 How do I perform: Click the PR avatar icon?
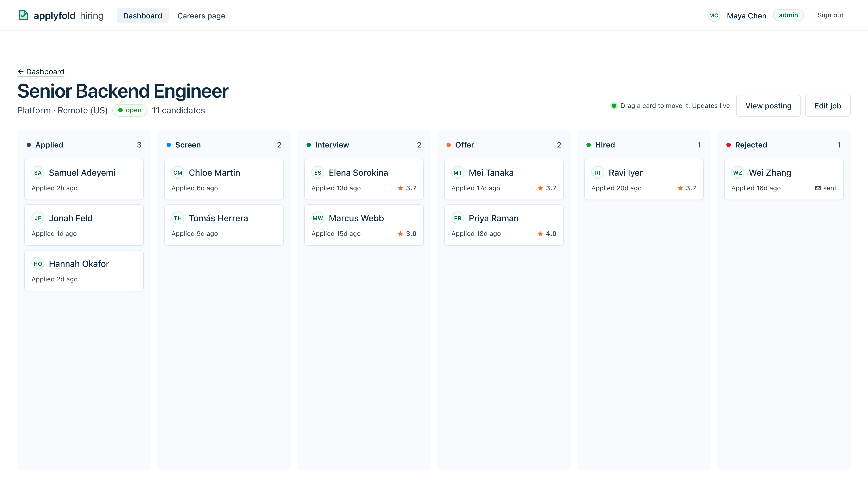(458, 218)
